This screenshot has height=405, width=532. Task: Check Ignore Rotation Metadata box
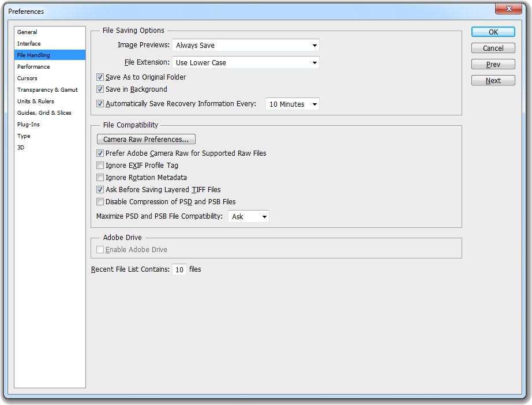point(100,178)
